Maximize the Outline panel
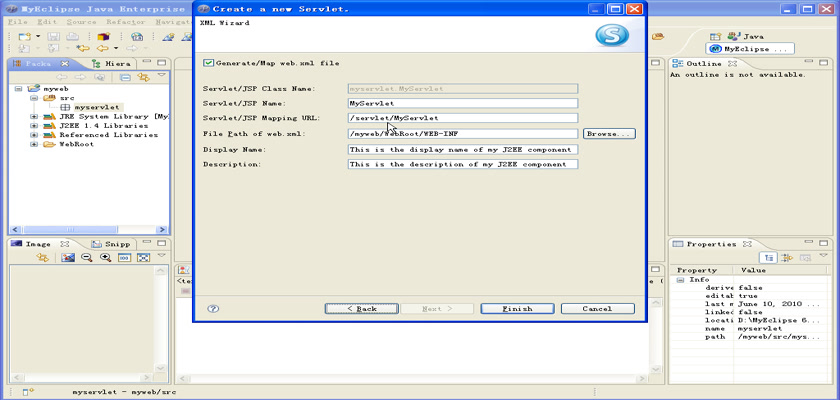The height and width of the screenshot is (400, 840). coord(823,63)
